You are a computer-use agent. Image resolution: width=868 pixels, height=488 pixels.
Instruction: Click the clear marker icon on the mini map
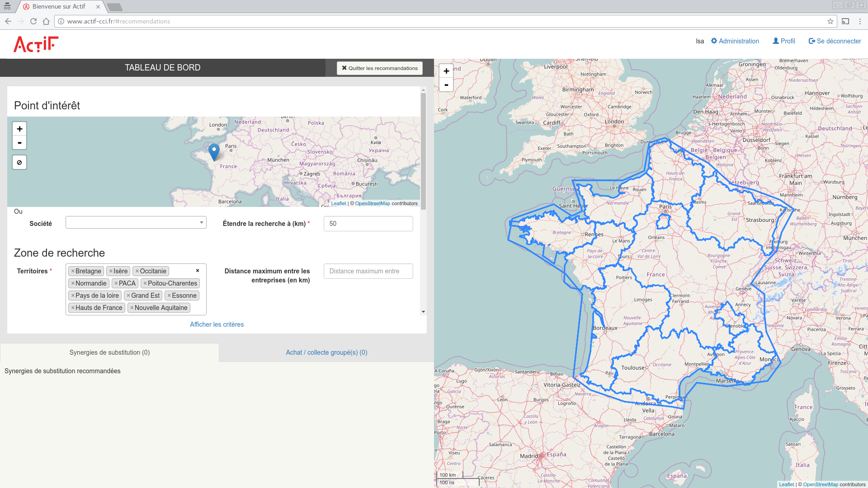pyautogui.click(x=19, y=162)
